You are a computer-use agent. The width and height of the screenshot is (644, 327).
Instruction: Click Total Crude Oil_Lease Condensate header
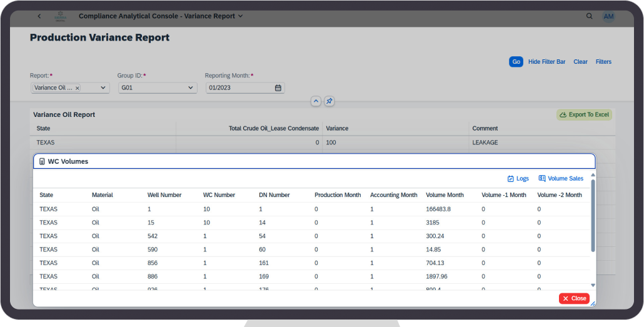pos(274,129)
